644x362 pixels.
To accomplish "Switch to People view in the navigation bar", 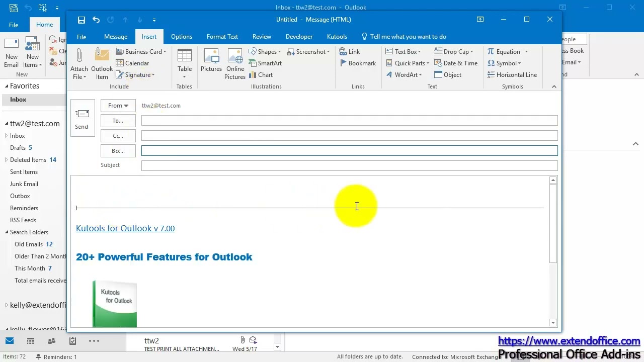I will 51,341.
